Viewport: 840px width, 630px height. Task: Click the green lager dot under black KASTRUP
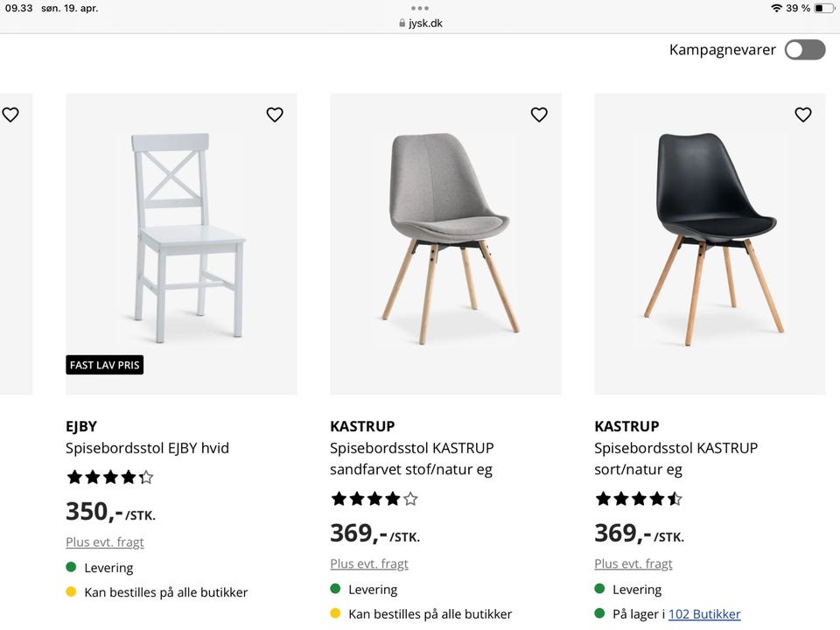601,613
